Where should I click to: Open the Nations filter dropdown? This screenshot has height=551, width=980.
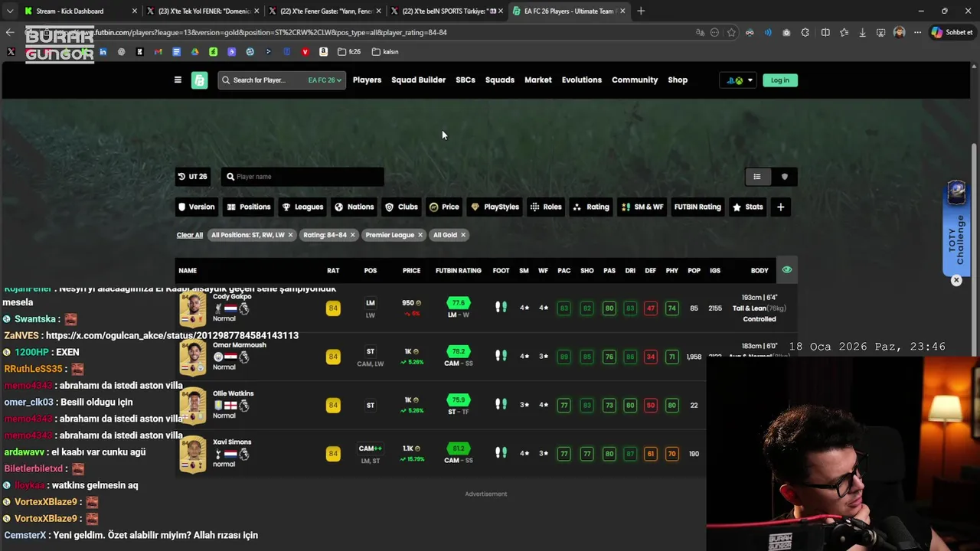click(x=354, y=207)
